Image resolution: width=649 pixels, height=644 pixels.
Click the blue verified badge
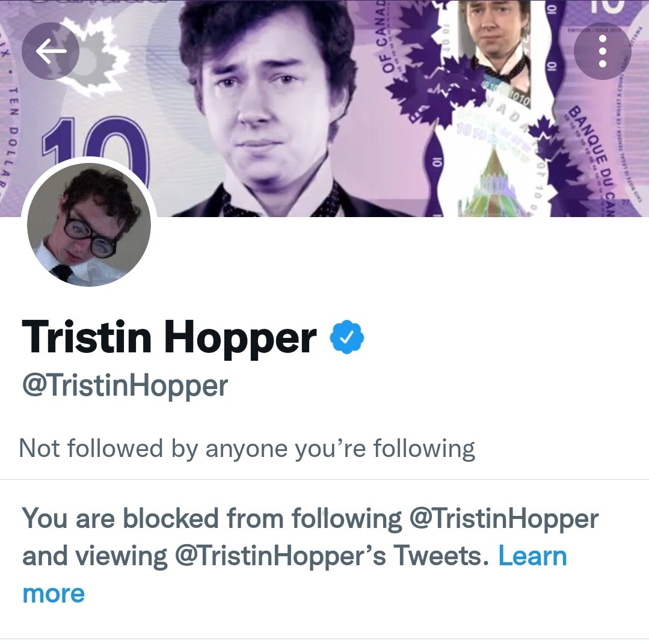point(347,337)
